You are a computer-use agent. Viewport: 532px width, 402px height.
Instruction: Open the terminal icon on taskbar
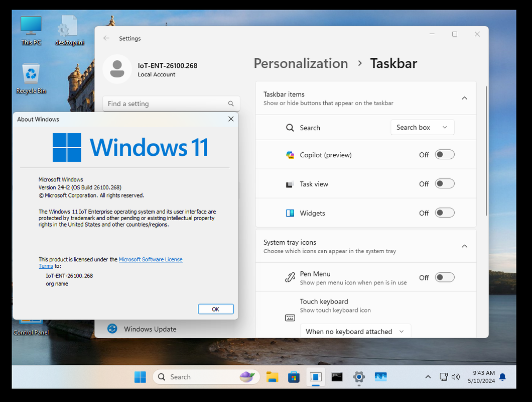click(337, 376)
